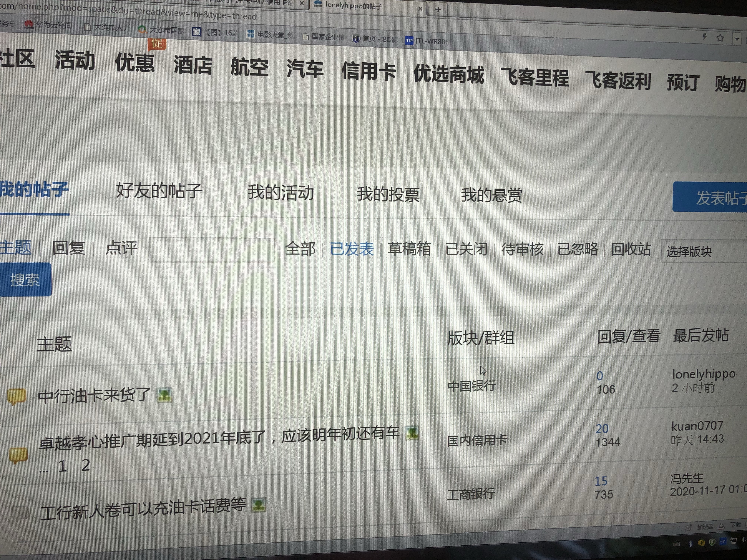The width and height of the screenshot is (747, 560).
Task: Open thread 中行油卡来货了
Action: 94,396
